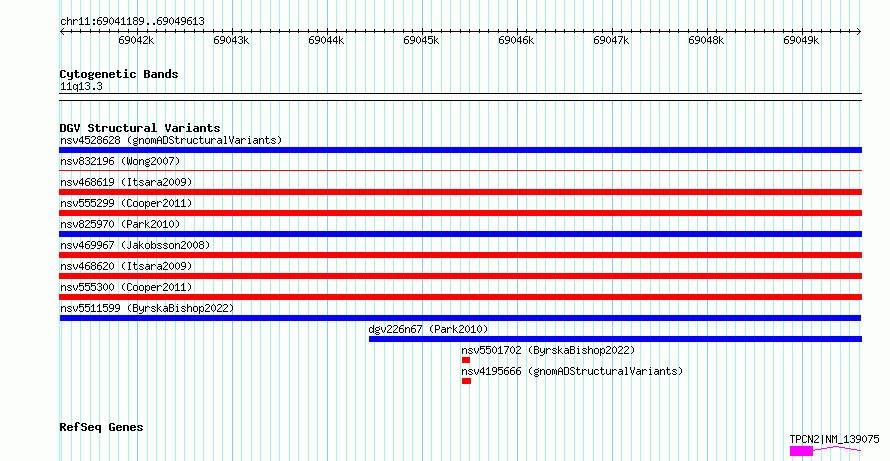Click the RefSeq Genes track heading
Viewport: 890px width, 461px height.
101,428
